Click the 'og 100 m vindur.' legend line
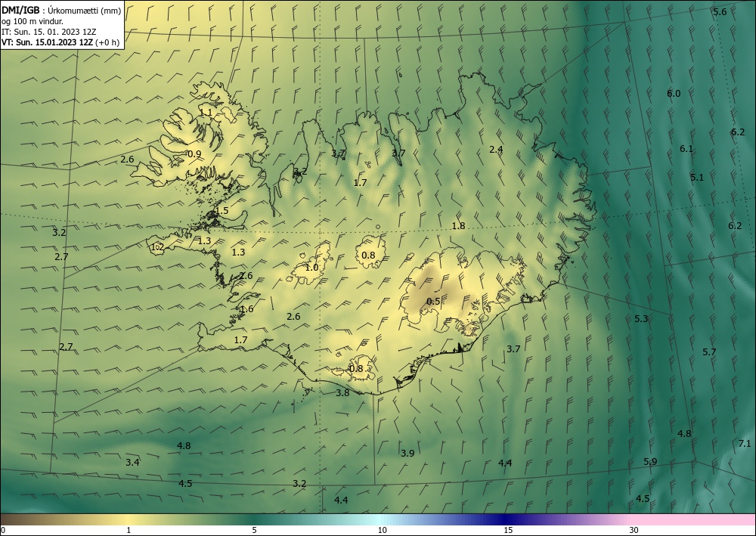Image resolution: width=756 pixels, height=536 pixels. [x=33, y=21]
